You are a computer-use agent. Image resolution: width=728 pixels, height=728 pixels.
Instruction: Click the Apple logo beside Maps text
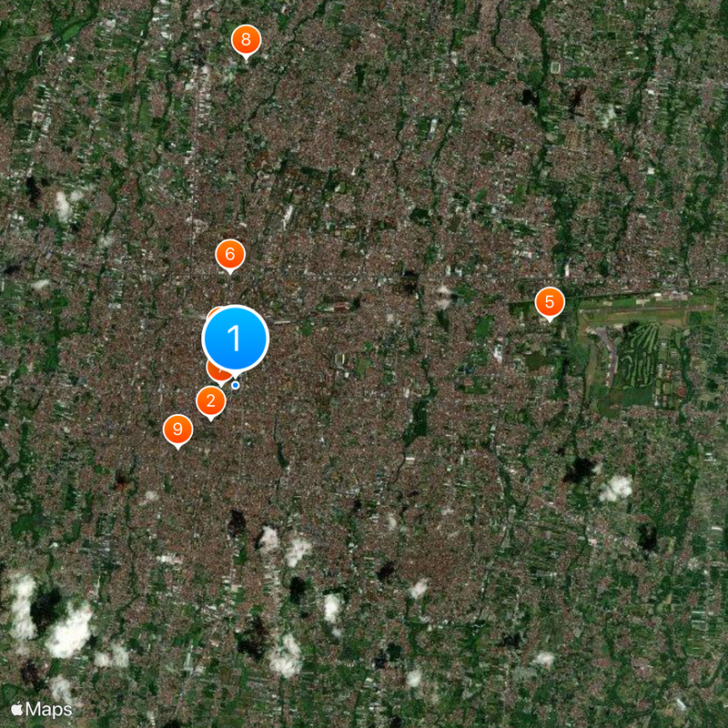click(x=17, y=709)
